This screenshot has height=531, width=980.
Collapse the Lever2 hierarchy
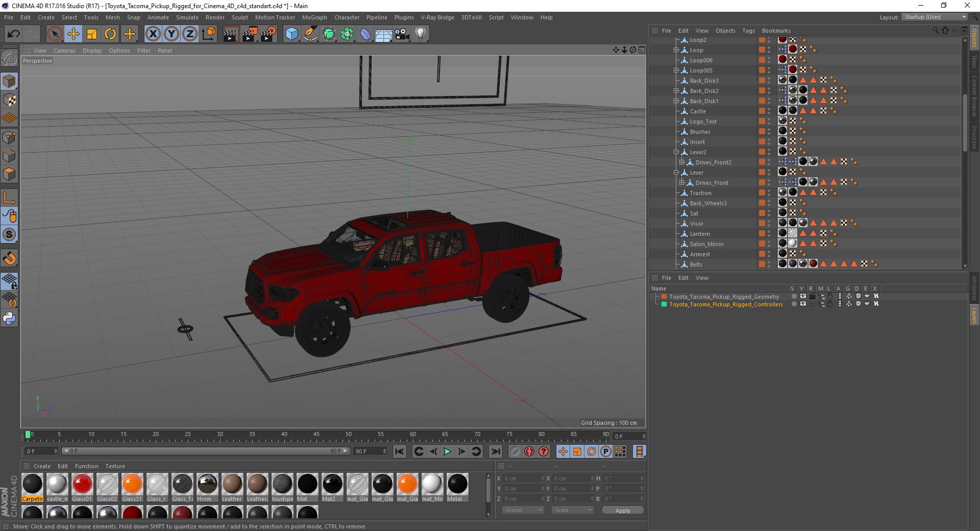click(676, 152)
